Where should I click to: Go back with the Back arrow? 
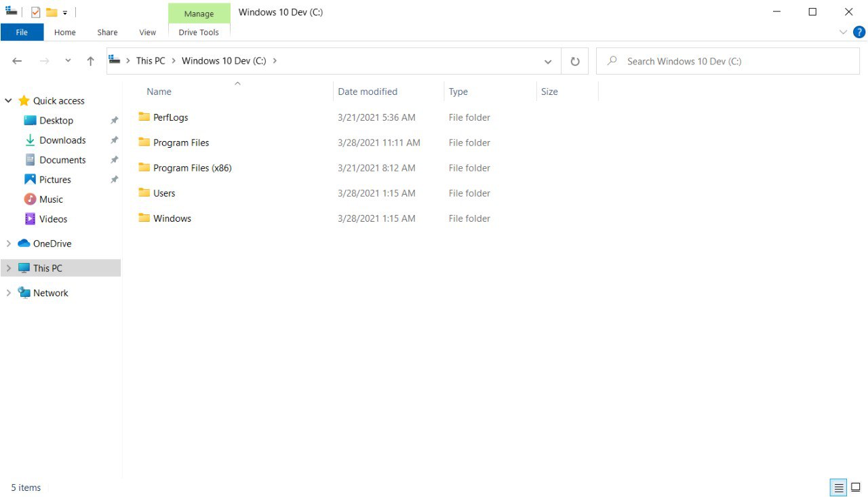click(18, 61)
